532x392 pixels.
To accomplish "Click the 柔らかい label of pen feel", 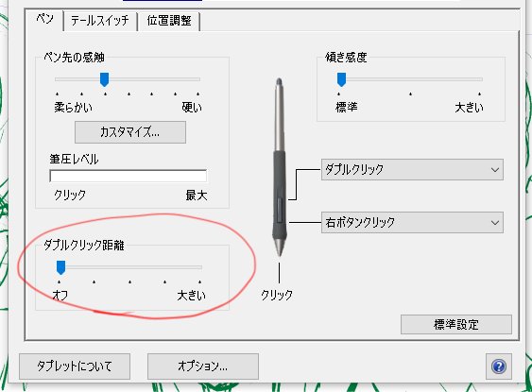I will tap(74, 108).
